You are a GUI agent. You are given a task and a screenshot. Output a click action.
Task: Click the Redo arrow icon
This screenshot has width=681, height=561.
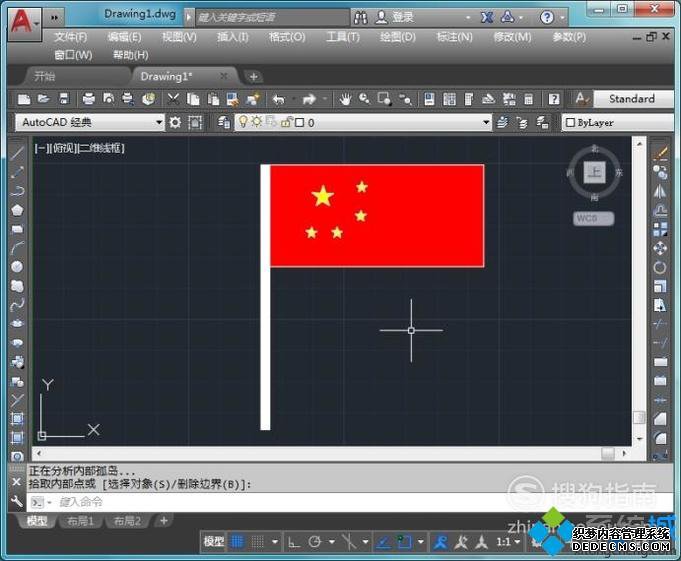pyautogui.click(x=309, y=99)
